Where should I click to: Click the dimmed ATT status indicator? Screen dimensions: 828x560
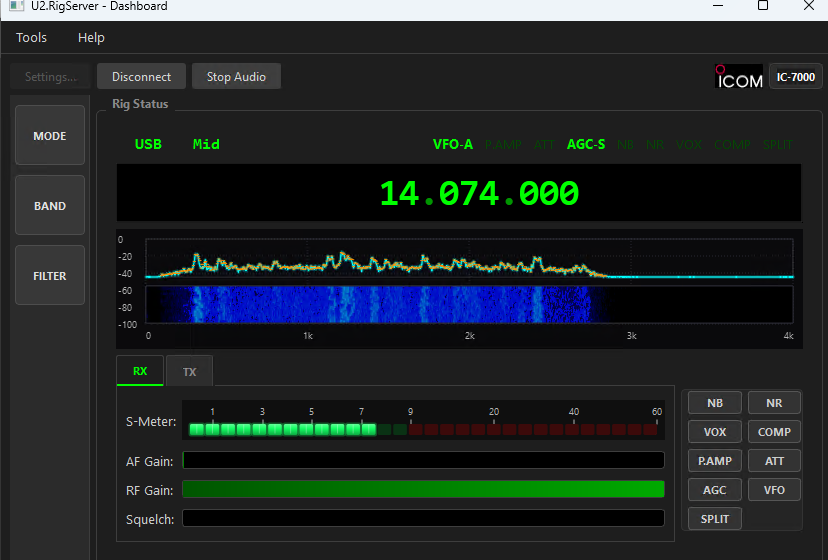tap(544, 144)
